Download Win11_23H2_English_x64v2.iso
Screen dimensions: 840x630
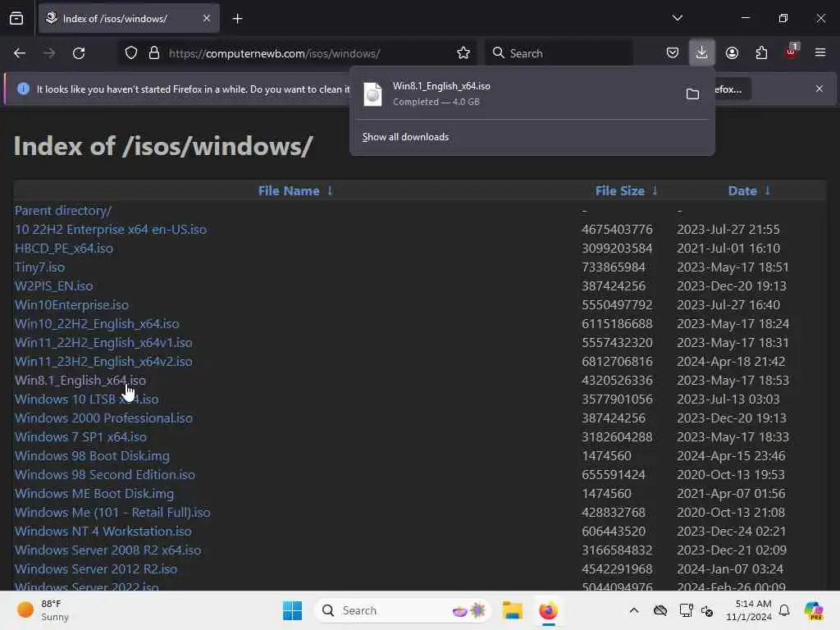(103, 362)
